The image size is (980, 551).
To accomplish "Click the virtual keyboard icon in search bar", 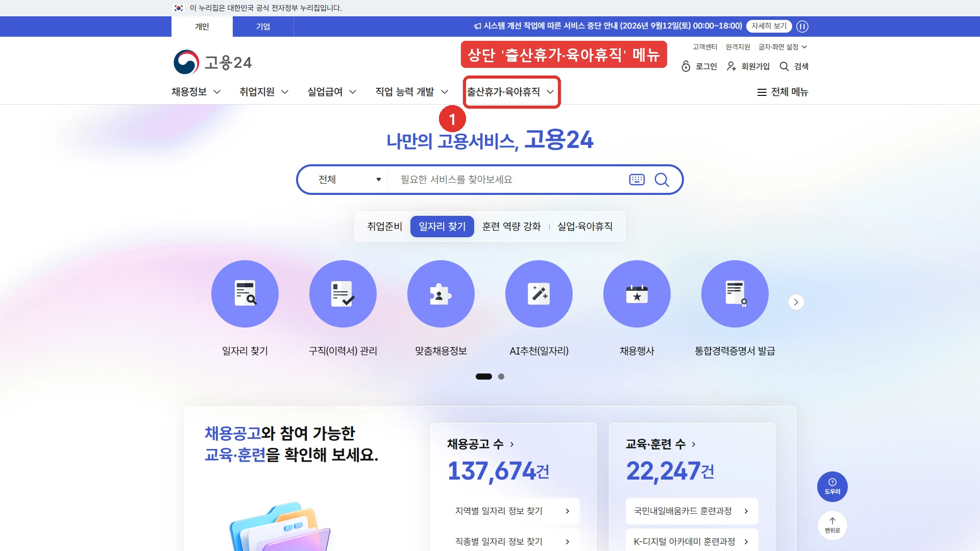I will point(637,180).
